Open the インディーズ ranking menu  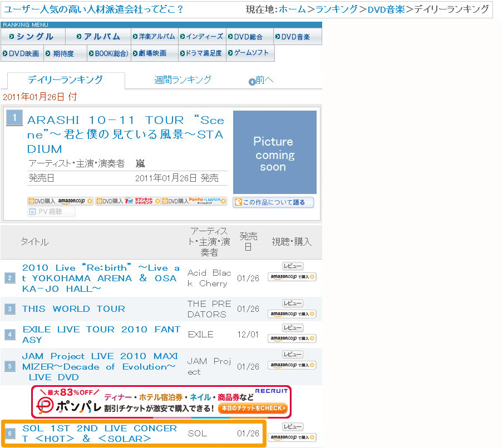(x=202, y=37)
